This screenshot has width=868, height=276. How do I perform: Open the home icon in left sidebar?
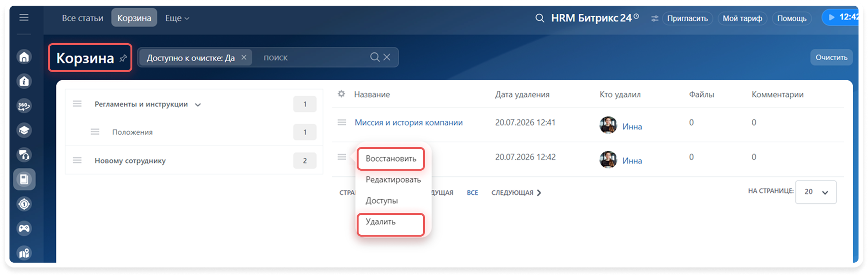tap(24, 57)
